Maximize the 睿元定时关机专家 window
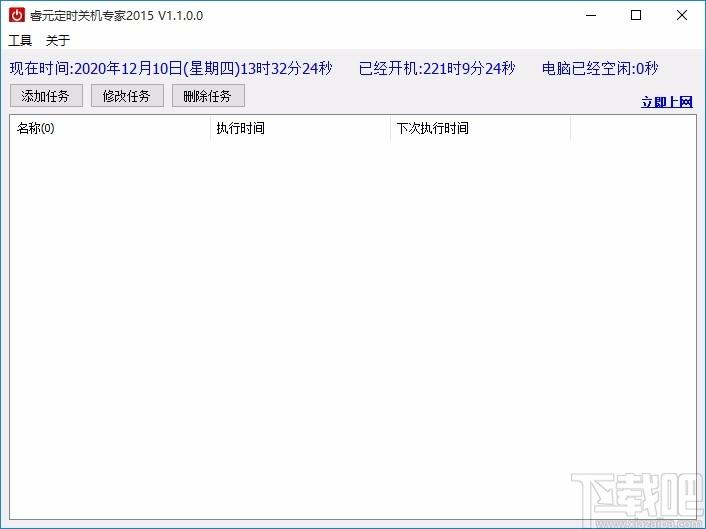This screenshot has height=529, width=706. 636,15
